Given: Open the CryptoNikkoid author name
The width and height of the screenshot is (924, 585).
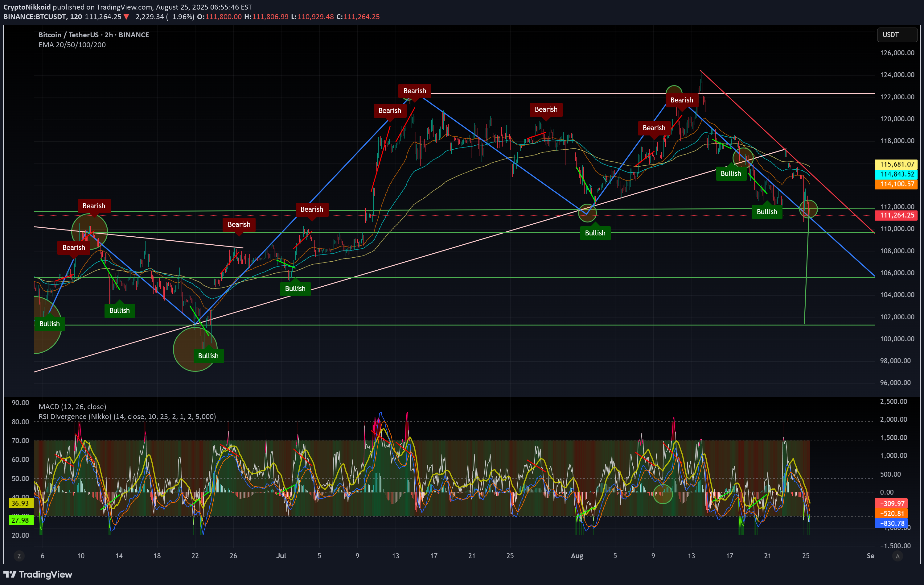Looking at the screenshot, I should pyautogui.click(x=27, y=7).
